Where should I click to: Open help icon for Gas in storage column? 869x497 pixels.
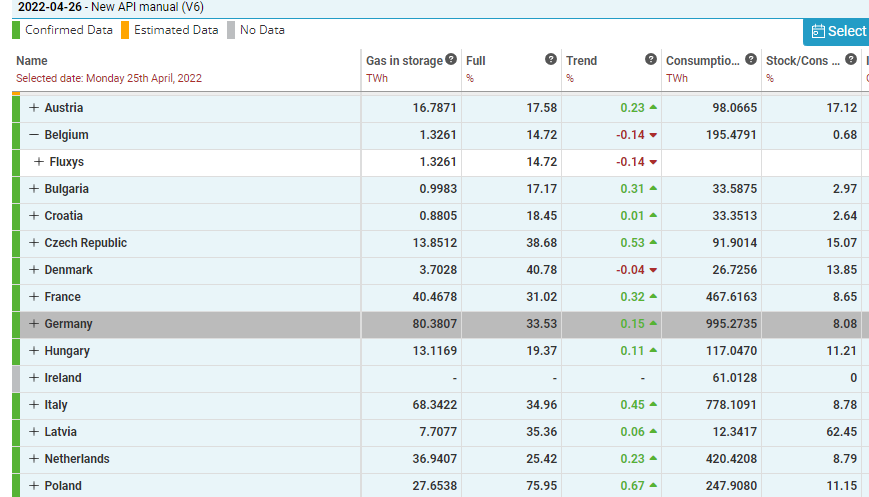click(451, 59)
